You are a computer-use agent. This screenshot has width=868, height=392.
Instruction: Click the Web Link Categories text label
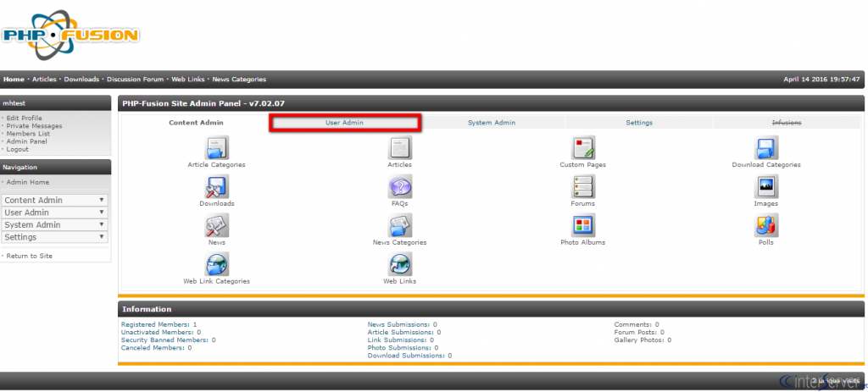(x=216, y=281)
